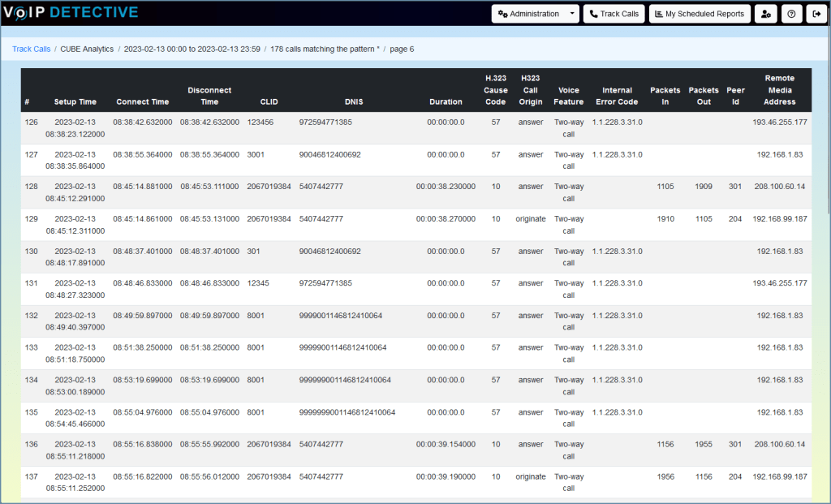Screen dimensions: 831x504
Task: Click the CLID column header
Action: tap(269, 101)
